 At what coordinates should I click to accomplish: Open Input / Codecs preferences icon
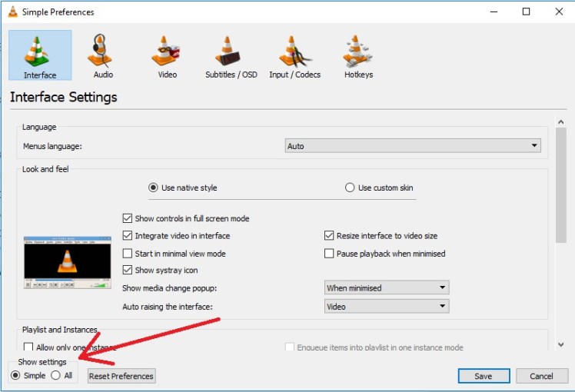(x=294, y=51)
